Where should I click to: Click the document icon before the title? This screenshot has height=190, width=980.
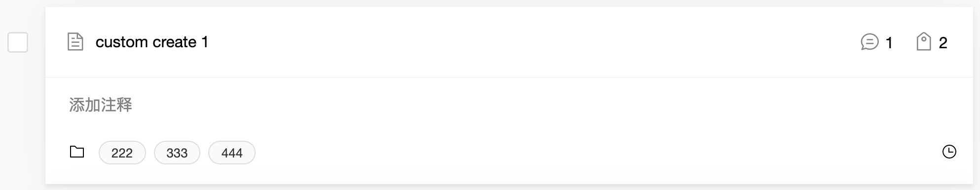tap(75, 42)
